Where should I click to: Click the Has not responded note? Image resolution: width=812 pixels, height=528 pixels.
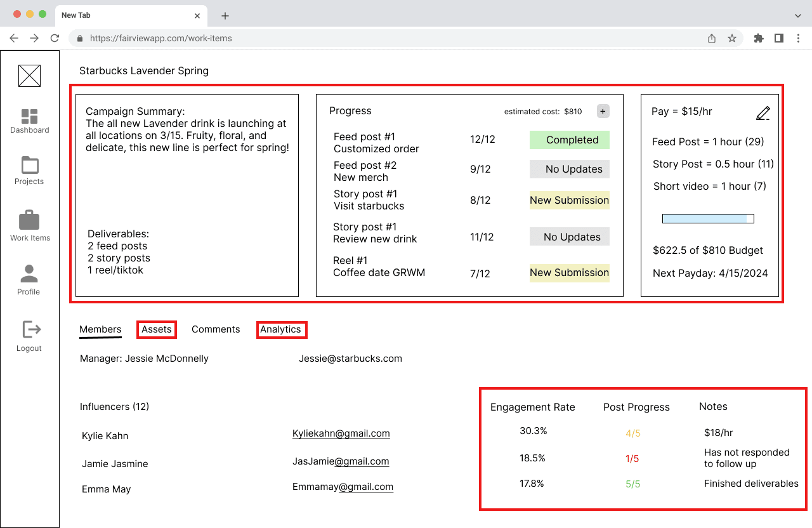747,458
